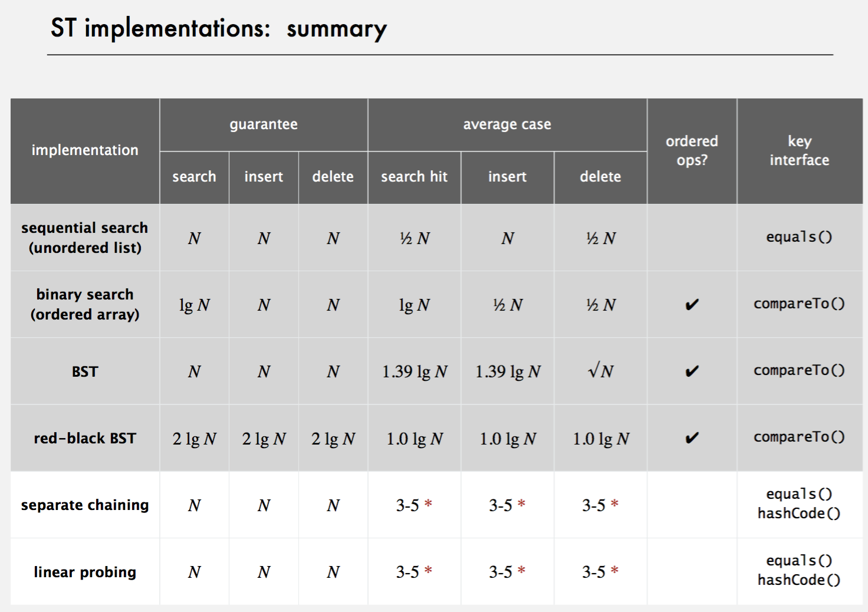This screenshot has width=868, height=612.
Task: Click the red asterisk in separate chaining search hit cell
Action: tap(428, 504)
